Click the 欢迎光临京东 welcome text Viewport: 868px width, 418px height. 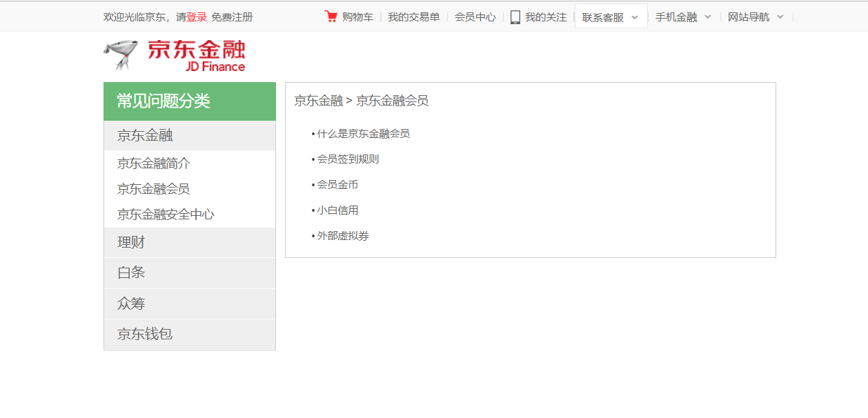point(135,17)
